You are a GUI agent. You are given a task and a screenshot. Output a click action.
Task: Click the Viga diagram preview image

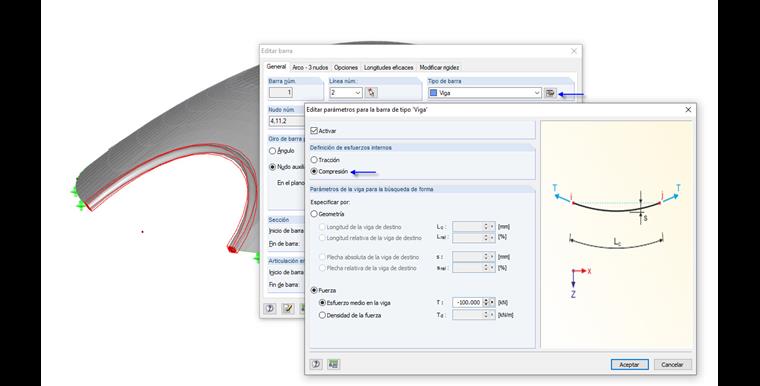point(618,234)
